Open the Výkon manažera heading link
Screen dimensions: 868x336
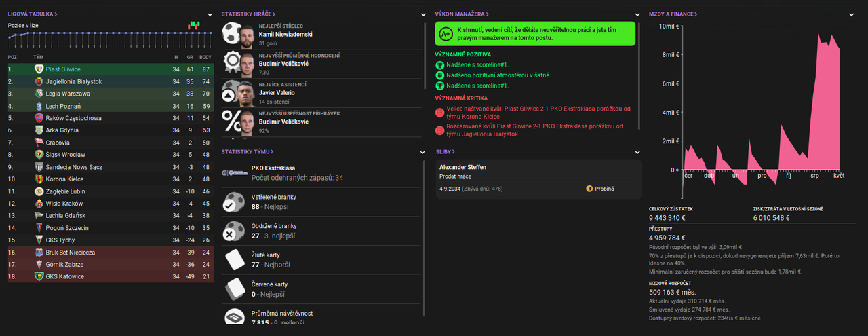click(x=462, y=14)
